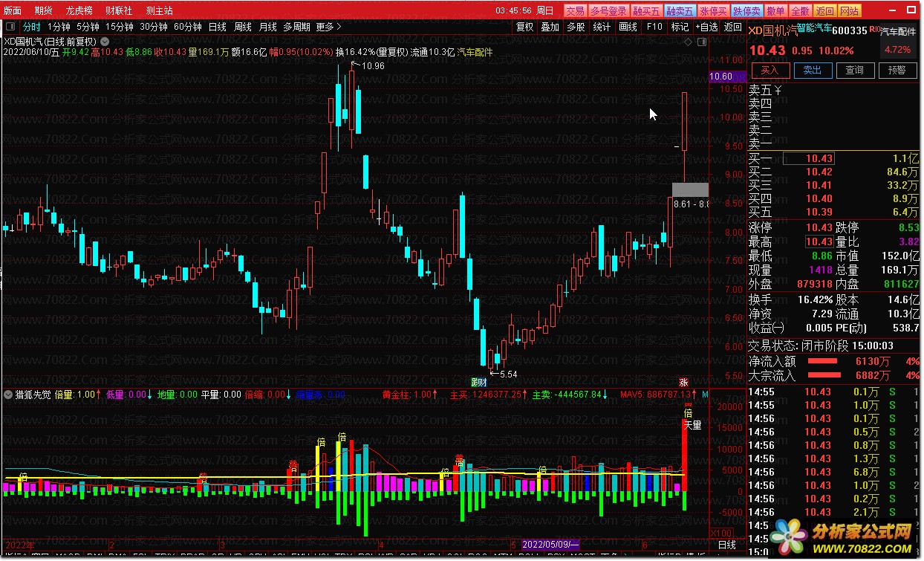Click the 买一 price field 10.43
Viewport: 924px width, 561px height.
[x=810, y=159]
